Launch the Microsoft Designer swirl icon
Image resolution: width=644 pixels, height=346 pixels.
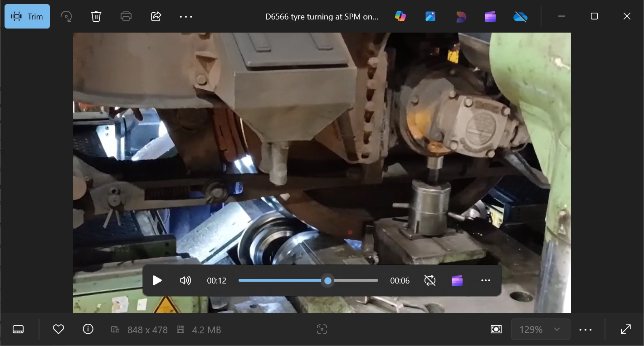pos(460,17)
